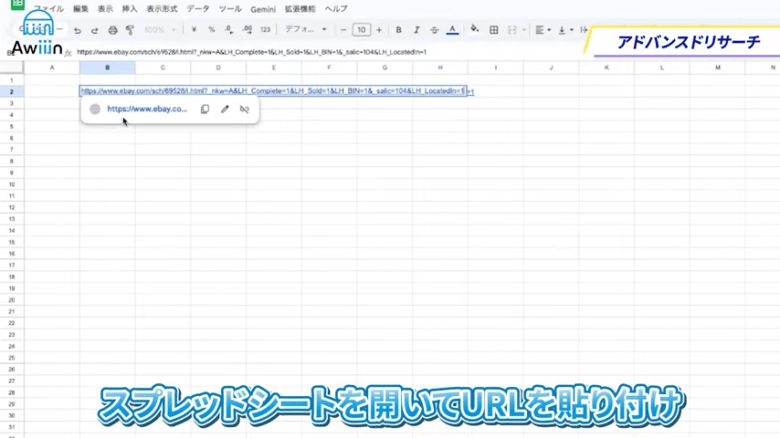This screenshot has width=780, height=438.
Task: Edit the link with pencil icon
Action: pos(225,109)
